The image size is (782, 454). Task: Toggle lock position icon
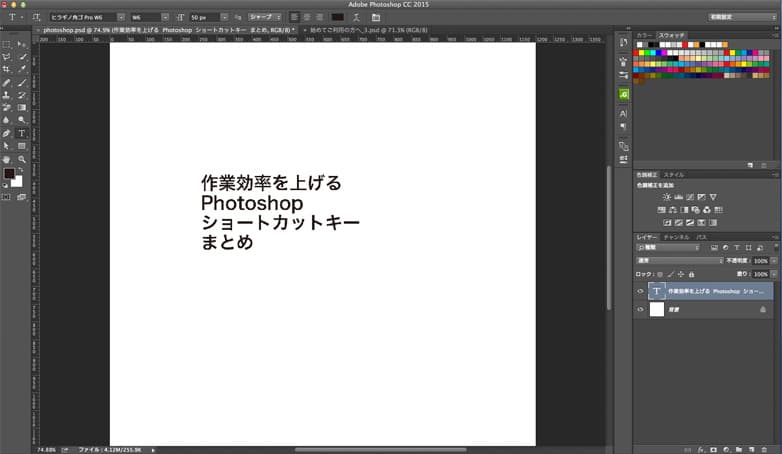coord(681,274)
